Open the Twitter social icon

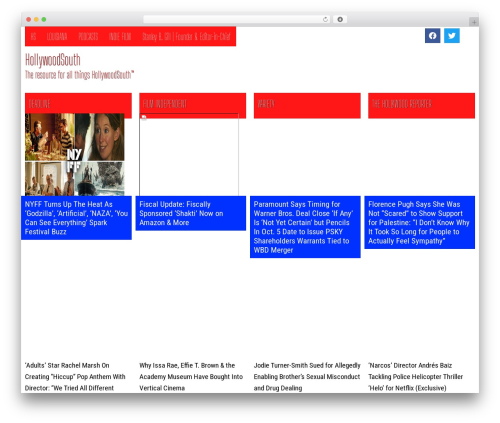452,36
